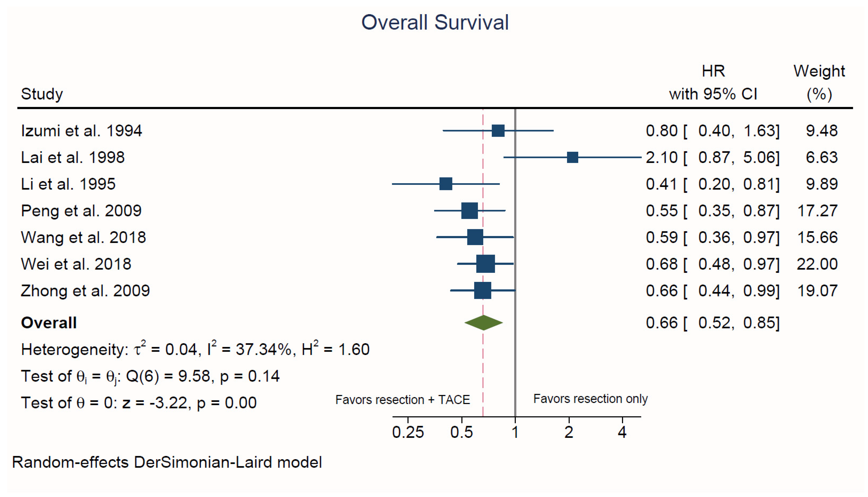Click the Wei et al. 2018 square marker
Viewport: 868px width, 497px height.
[485, 264]
